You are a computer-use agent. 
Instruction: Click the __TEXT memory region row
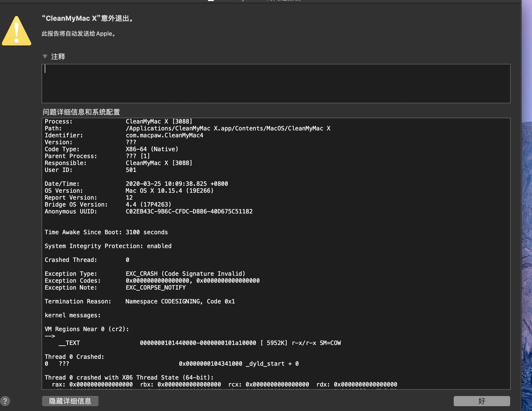click(200, 343)
